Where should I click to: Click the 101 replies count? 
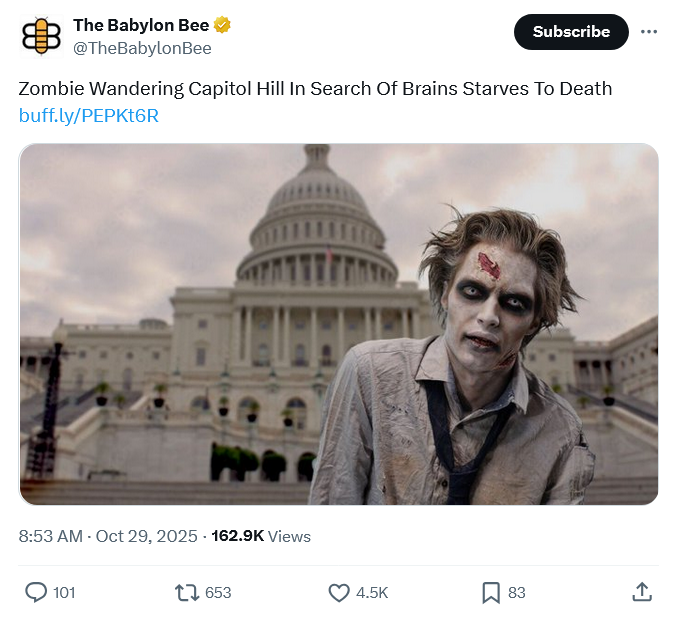[x=64, y=593]
